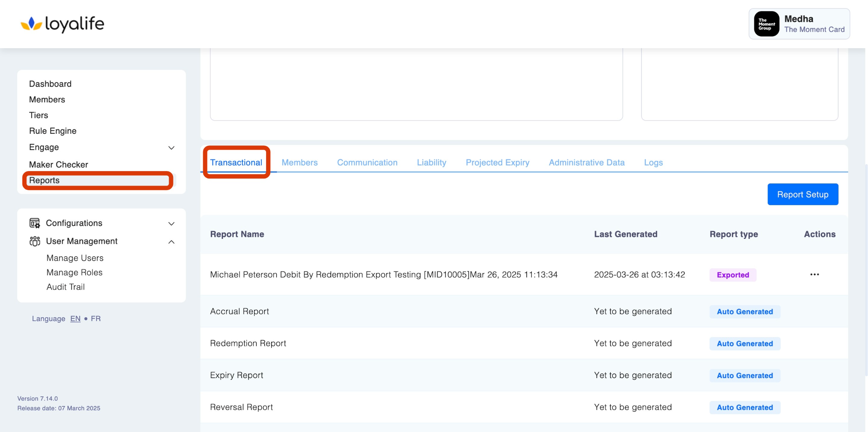Switch to the Members reports tab
Viewport: 868px width, 432px height.
click(x=299, y=162)
